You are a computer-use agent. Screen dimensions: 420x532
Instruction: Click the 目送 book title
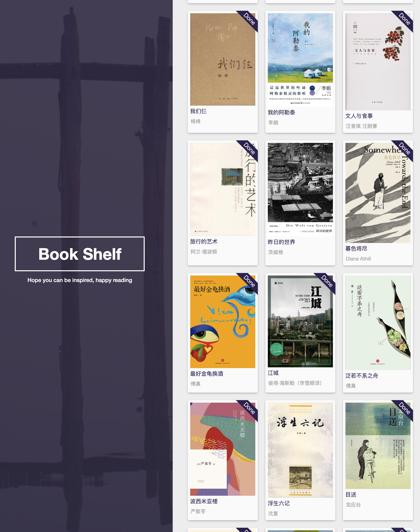pos(351,494)
